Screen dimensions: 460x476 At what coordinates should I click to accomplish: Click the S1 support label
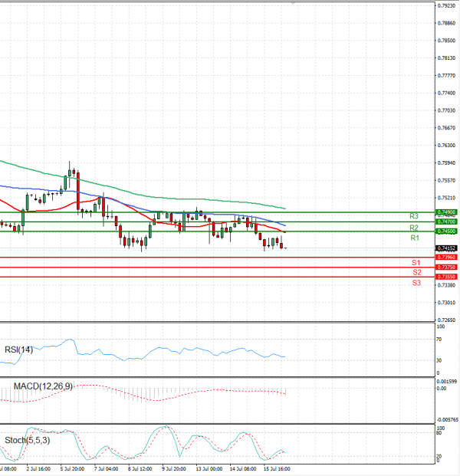pyautogui.click(x=416, y=263)
